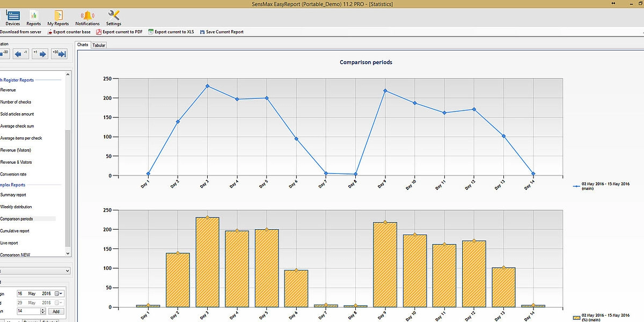Image resolution: width=644 pixels, height=322 pixels.
Task: Jump forward 30 with +30 arrow
Action: coord(59,54)
